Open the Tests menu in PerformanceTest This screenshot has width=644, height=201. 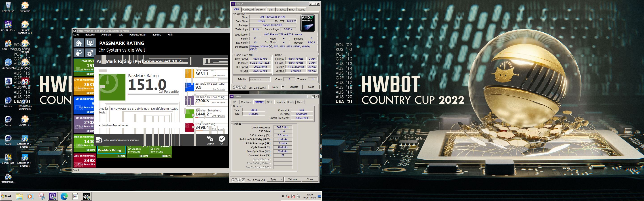(x=120, y=35)
